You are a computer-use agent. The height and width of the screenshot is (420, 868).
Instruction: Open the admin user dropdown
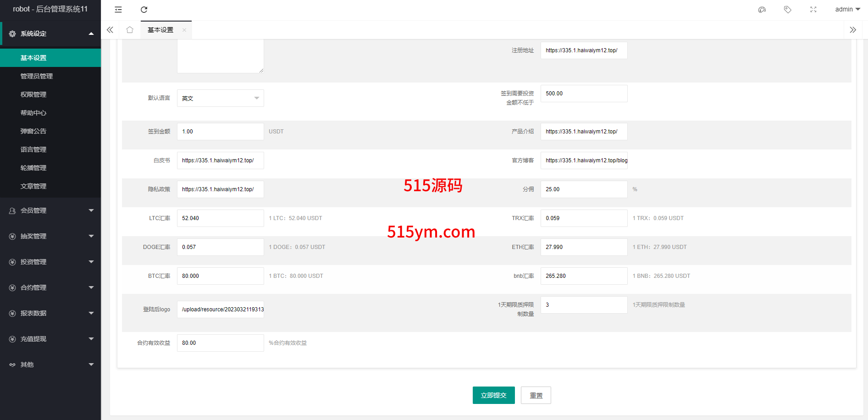847,10
